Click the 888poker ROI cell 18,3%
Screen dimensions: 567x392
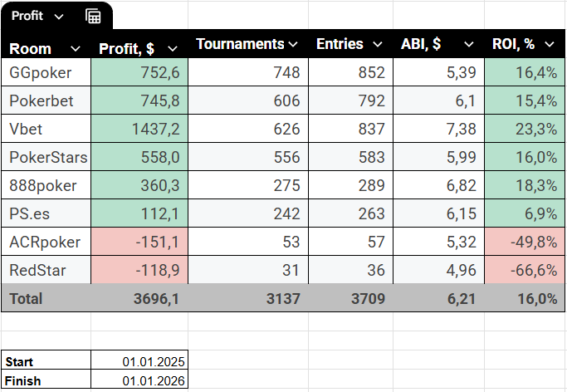tap(523, 185)
